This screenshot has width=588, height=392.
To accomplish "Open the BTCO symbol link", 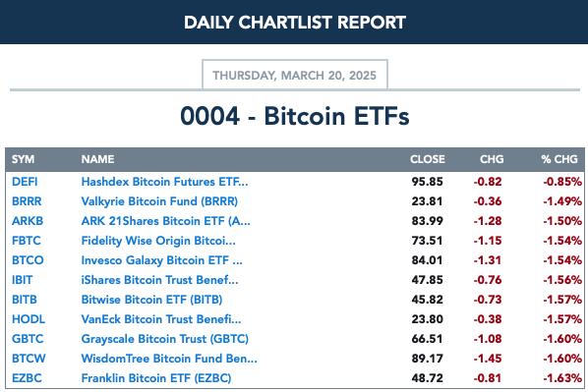I will pyautogui.click(x=28, y=260).
